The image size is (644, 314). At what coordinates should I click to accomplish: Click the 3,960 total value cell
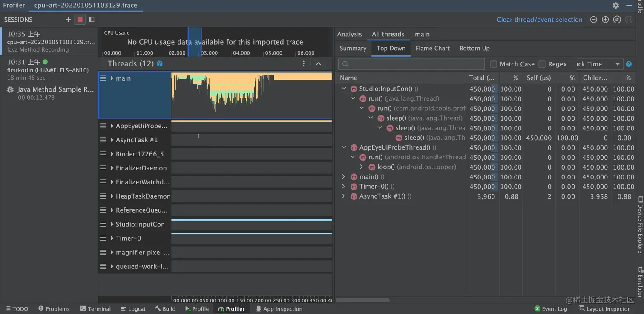486,196
